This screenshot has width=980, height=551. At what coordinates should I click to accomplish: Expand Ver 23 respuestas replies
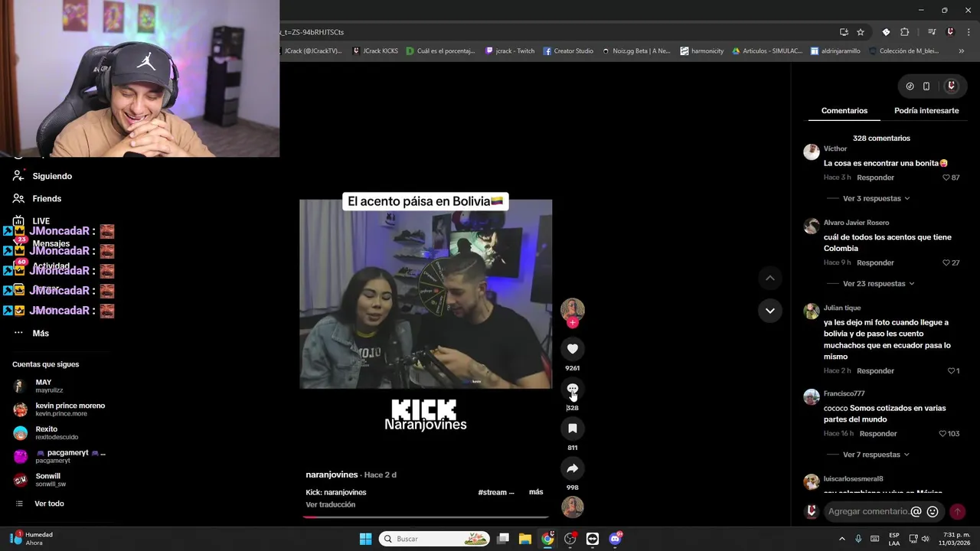point(878,284)
